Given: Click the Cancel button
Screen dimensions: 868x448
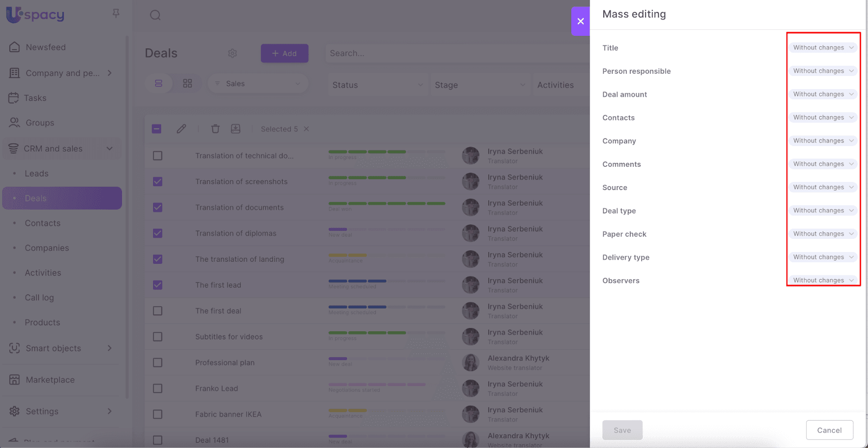Looking at the screenshot, I should (829, 430).
